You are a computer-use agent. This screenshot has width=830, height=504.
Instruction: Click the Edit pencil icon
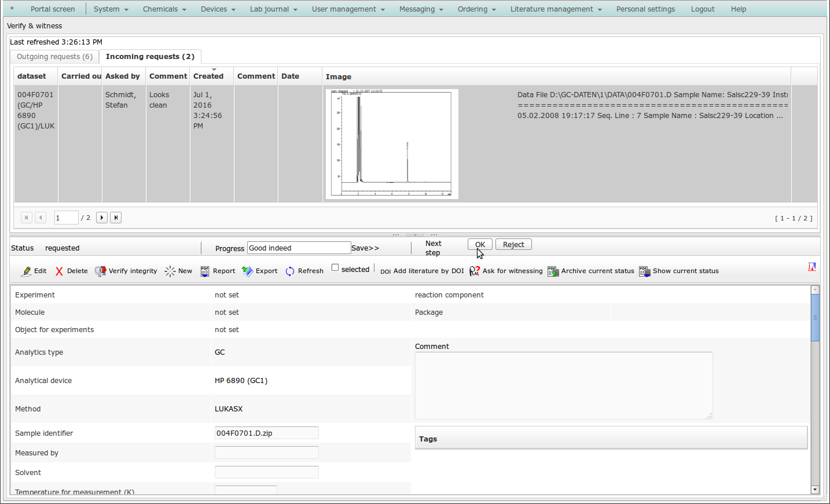click(x=27, y=271)
